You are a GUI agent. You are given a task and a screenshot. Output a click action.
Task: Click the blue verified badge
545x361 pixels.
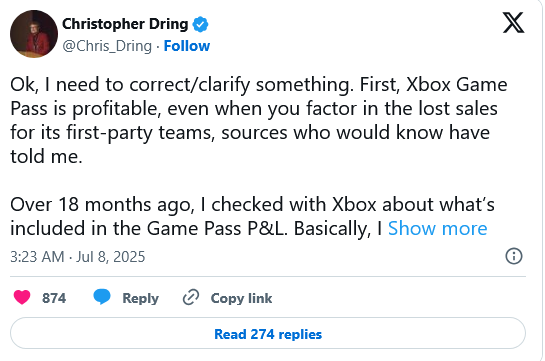(x=201, y=24)
